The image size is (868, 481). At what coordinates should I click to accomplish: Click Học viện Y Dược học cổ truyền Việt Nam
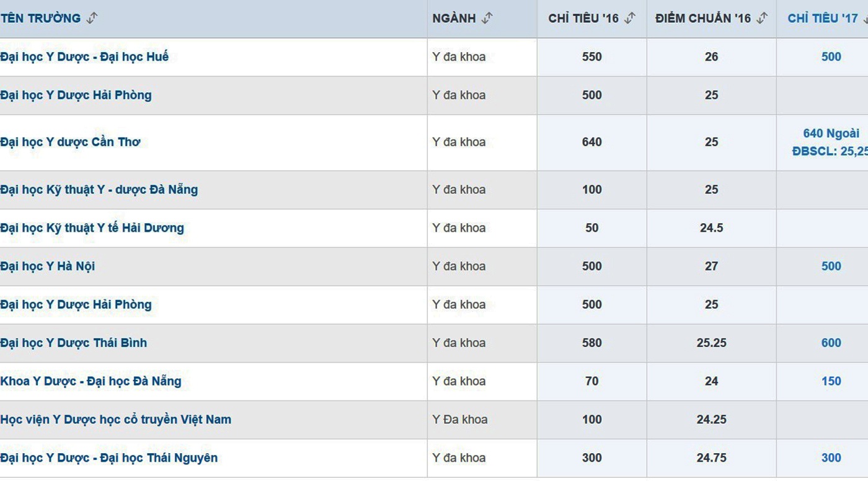point(115,420)
